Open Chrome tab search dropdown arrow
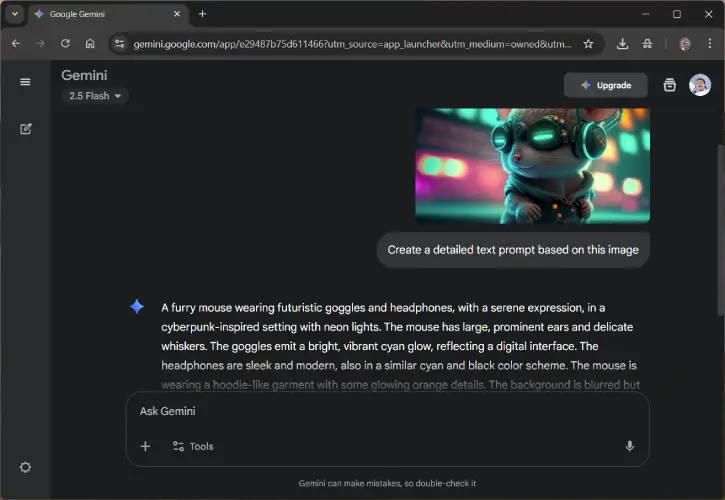The width and height of the screenshot is (725, 500). coord(14,14)
